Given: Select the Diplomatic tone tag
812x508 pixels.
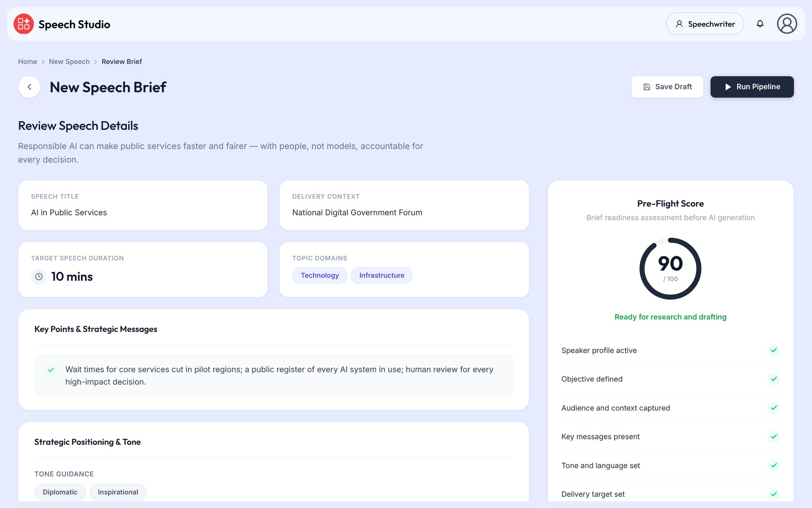Looking at the screenshot, I should (60, 492).
